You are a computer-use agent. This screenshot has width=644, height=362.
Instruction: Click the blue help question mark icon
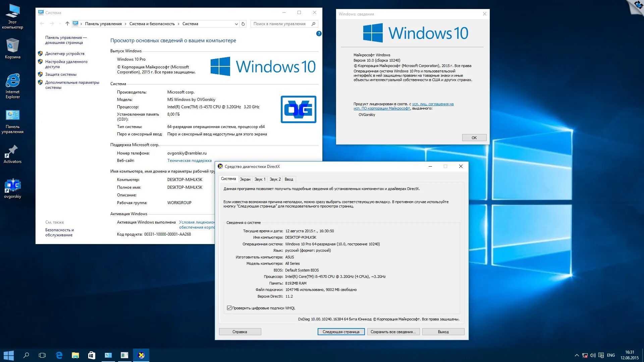[x=319, y=34]
